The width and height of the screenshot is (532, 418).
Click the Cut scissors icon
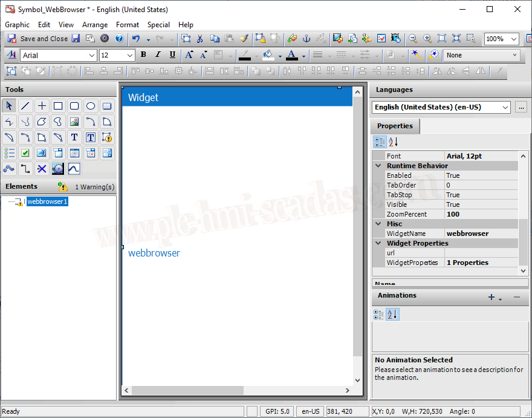tap(199, 38)
